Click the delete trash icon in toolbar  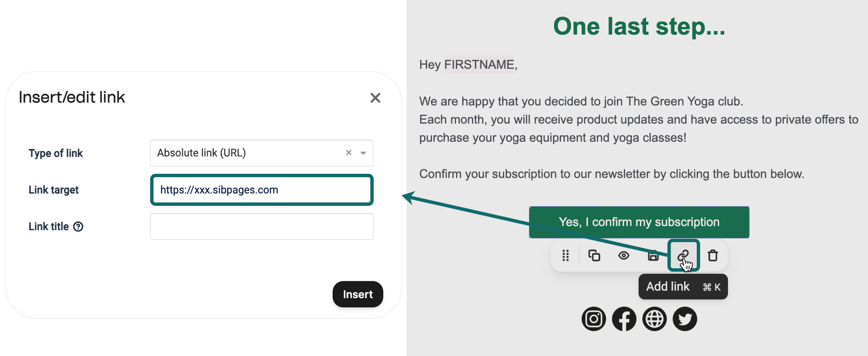coord(713,256)
